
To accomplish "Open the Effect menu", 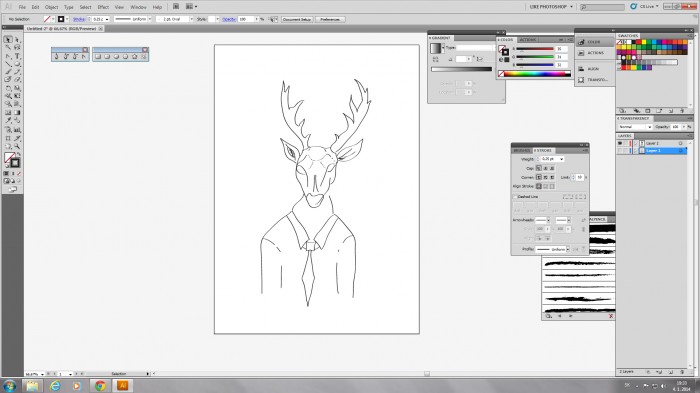I will tap(103, 7).
